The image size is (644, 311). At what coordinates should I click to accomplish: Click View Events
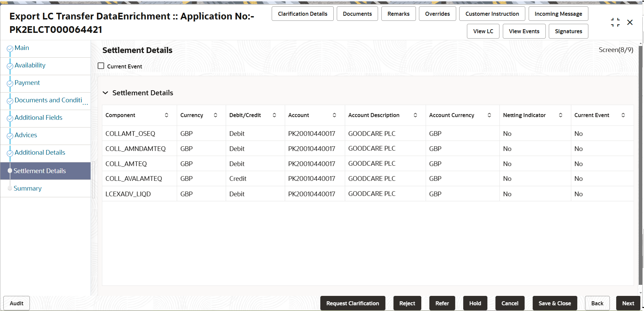pos(524,31)
